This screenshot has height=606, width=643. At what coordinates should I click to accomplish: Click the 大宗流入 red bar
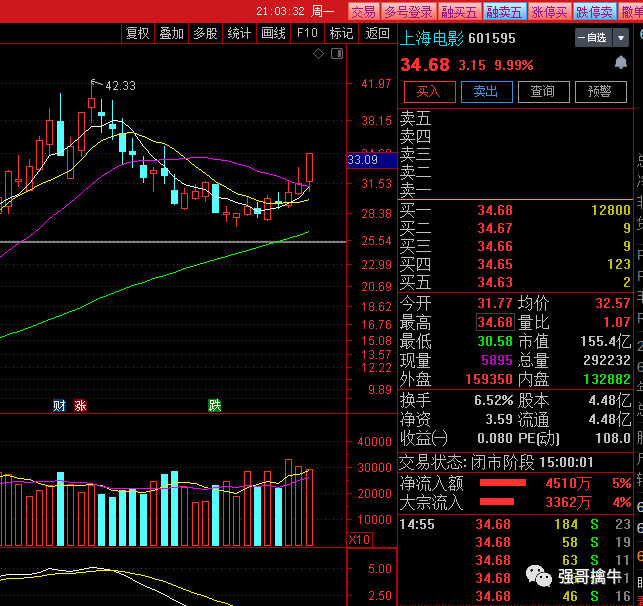tap(497, 501)
